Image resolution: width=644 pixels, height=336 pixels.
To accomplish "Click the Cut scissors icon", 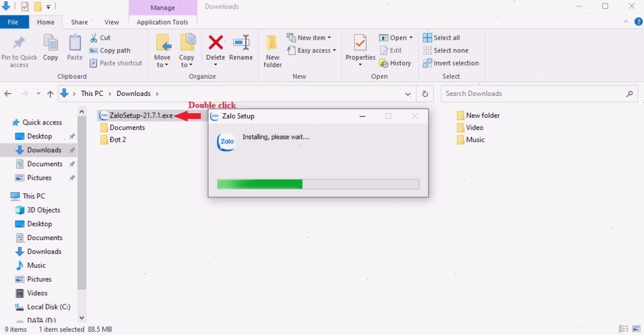I will (94, 38).
